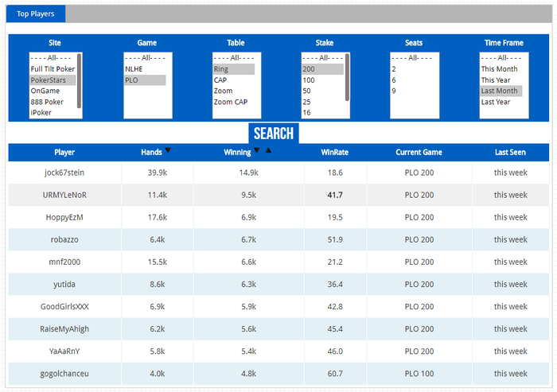Click WinRate value 60.7
Image resolution: width=557 pixels, height=392 pixels.
(x=335, y=374)
